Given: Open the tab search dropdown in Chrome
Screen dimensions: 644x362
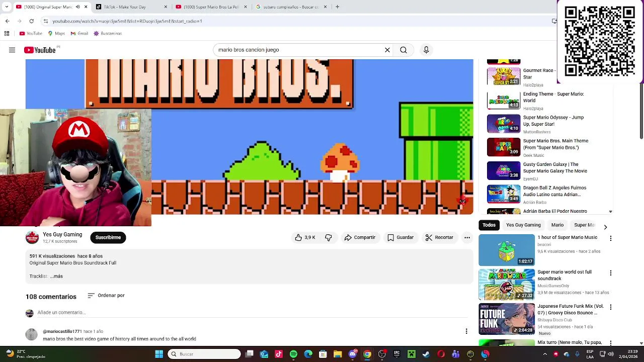Looking at the screenshot, I should pos(7,7).
